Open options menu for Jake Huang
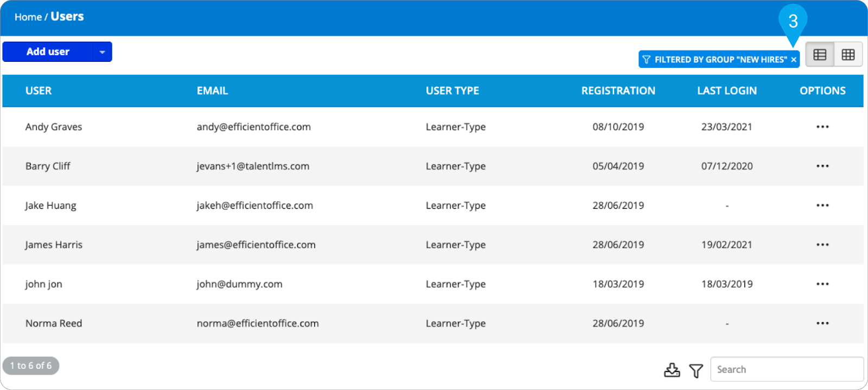Viewport: 868px width, 390px height. click(x=822, y=206)
